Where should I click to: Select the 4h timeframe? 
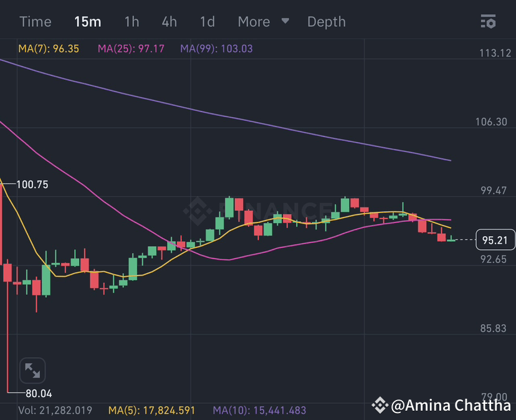coord(169,21)
